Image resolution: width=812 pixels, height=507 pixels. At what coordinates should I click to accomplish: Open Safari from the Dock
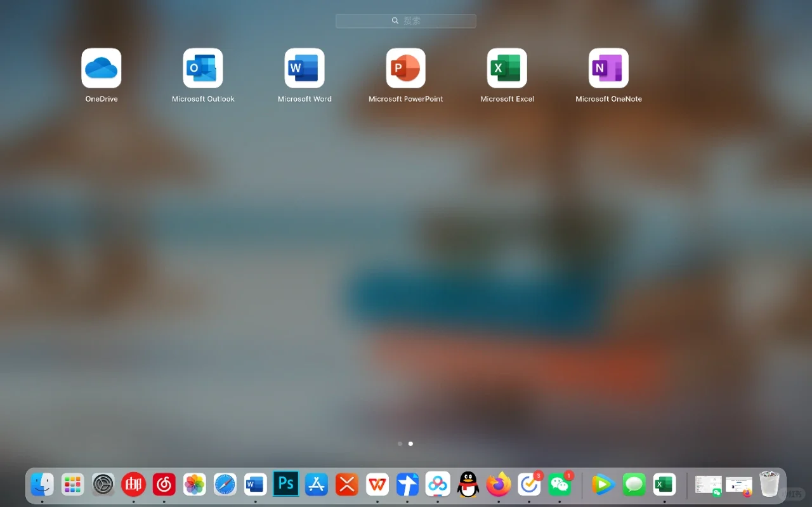point(225,484)
